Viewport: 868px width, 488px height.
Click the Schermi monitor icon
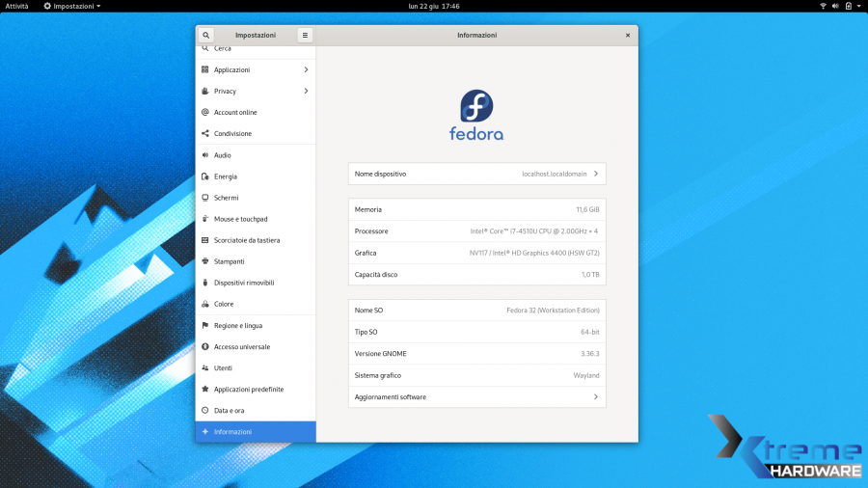click(x=204, y=198)
